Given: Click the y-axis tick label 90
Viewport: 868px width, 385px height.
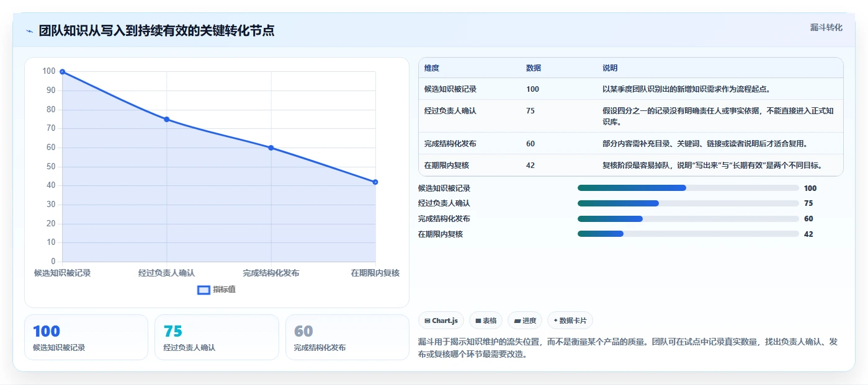Looking at the screenshot, I should (51, 91).
